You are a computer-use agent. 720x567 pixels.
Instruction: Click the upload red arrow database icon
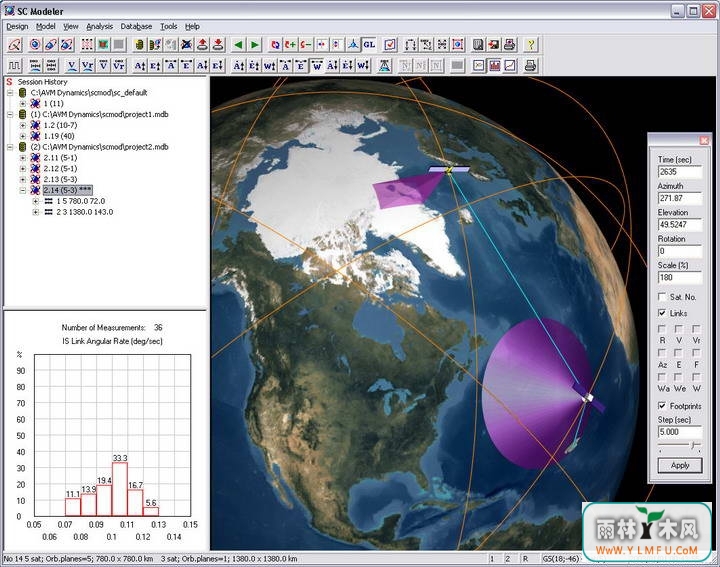click(202, 45)
